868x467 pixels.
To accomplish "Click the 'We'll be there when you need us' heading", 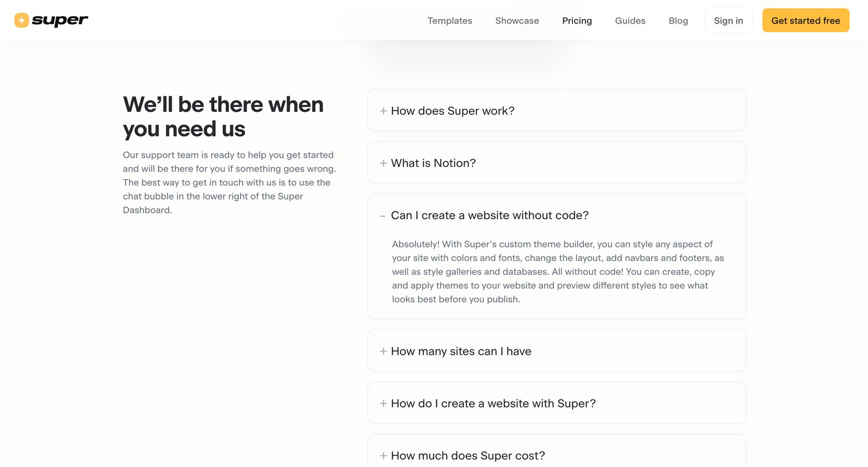I will (x=223, y=116).
